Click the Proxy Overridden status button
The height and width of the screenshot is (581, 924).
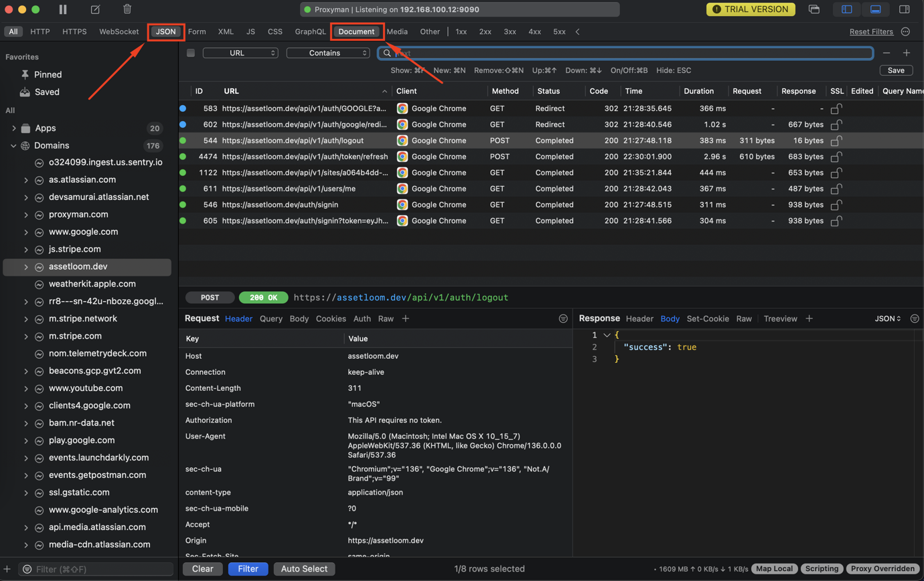point(882,569)
